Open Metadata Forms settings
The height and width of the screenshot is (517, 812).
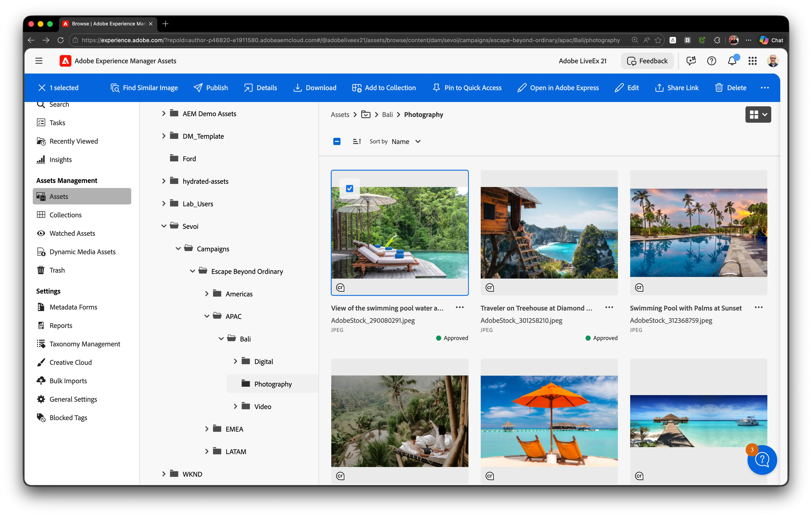[82, 307]
